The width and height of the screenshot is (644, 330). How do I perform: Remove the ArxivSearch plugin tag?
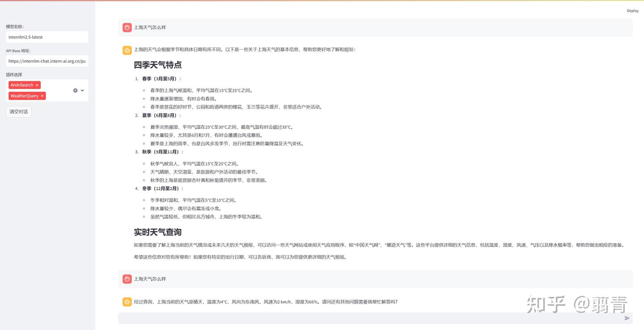pyautogui.click(x=37, y=85)
